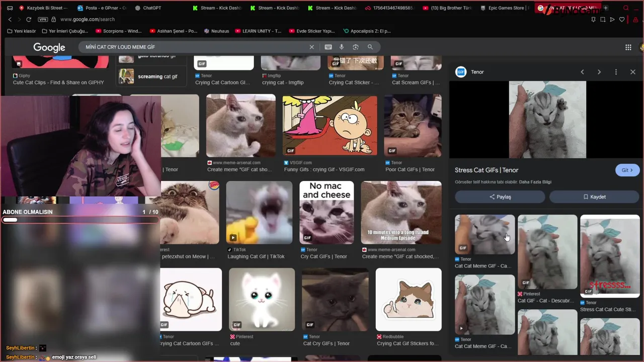Add a new browser tab
Image resolution: width=644 pixels, height=362 pixels.
(x=606, y=8)
